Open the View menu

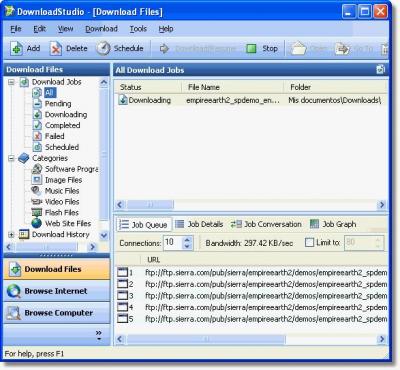65,29
